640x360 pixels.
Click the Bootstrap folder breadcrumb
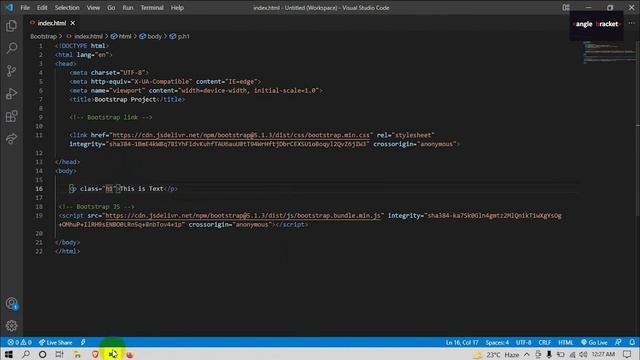(43, 36)
